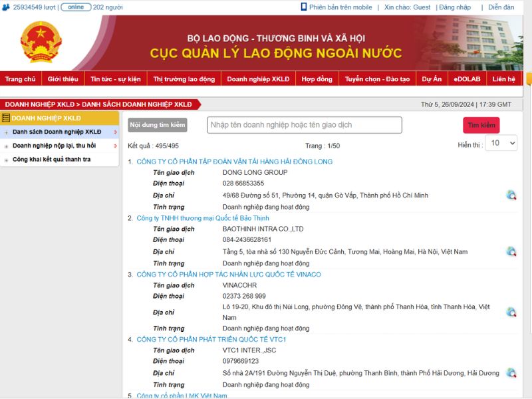
Task: Click the Kết quả : 495/495 text
Action: [x=154, y=146]
